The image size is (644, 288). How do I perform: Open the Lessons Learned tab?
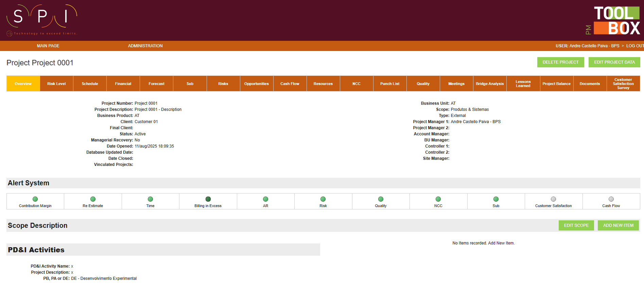pyautogui.click(x=523, y=84)
